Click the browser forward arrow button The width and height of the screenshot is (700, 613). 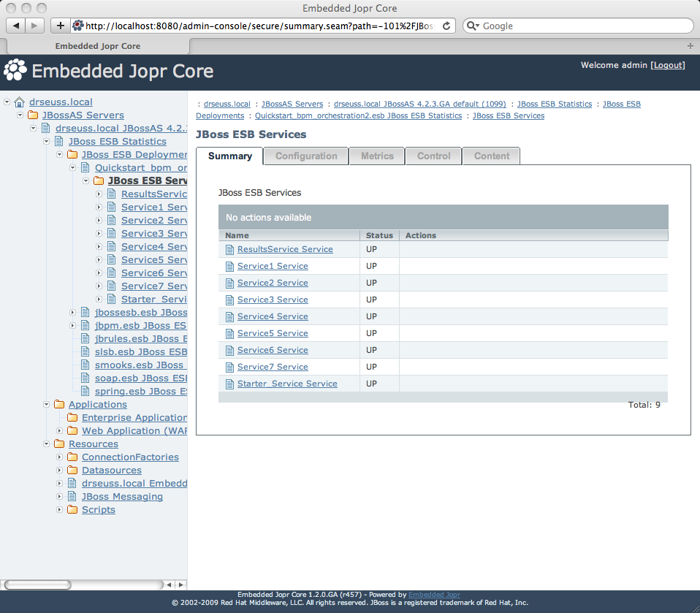[34, 26]
